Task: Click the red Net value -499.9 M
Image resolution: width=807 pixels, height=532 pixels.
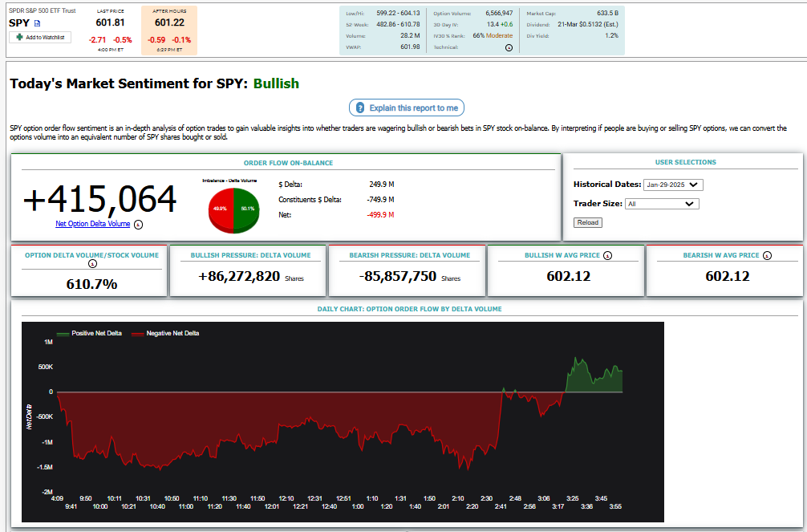Action: click(380, 215)
